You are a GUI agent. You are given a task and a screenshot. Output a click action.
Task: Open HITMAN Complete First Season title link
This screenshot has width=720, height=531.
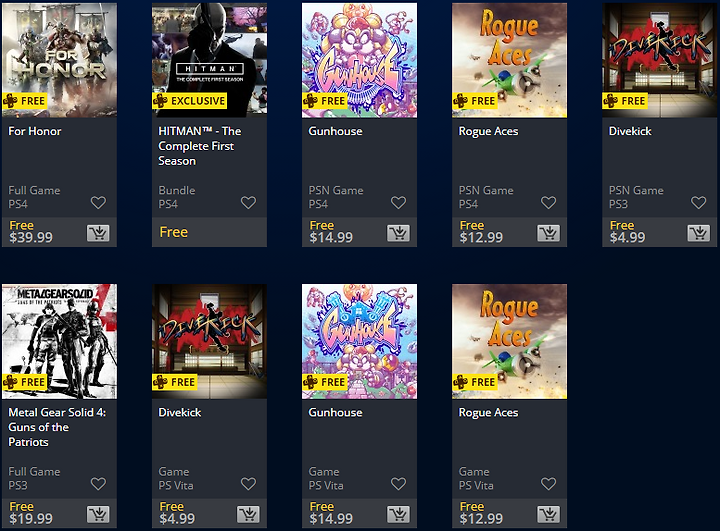pos(200,146)
